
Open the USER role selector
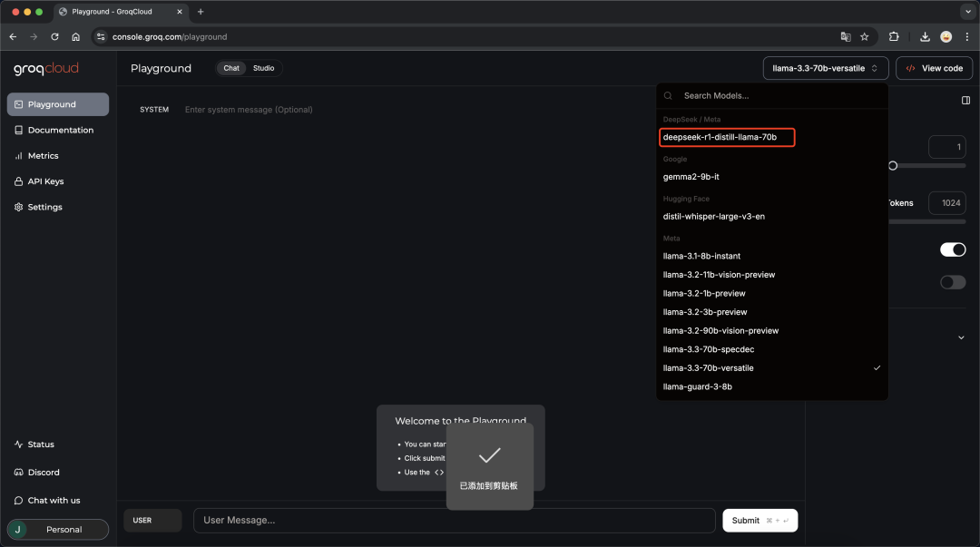pos(152,520)
